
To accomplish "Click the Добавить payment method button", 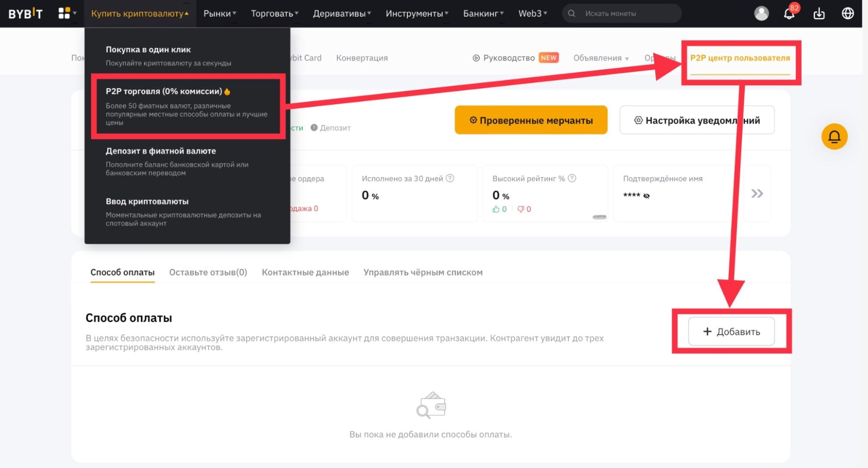I will (x=731, y=332).
